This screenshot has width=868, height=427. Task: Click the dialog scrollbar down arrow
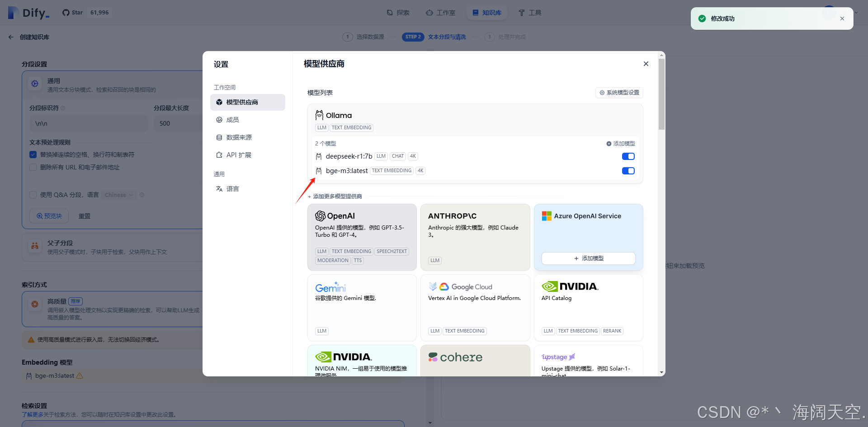pos(662,373)
